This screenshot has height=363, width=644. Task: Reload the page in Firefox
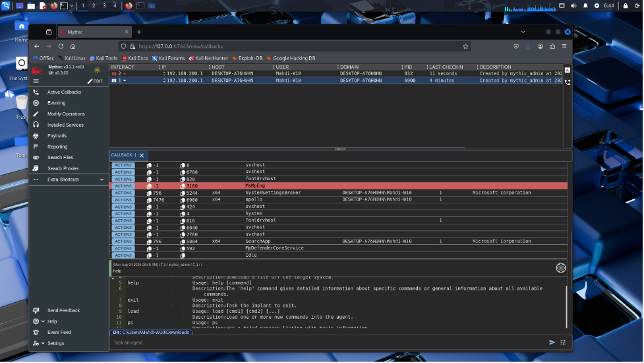pyautogui.click(x=61, y=46)
